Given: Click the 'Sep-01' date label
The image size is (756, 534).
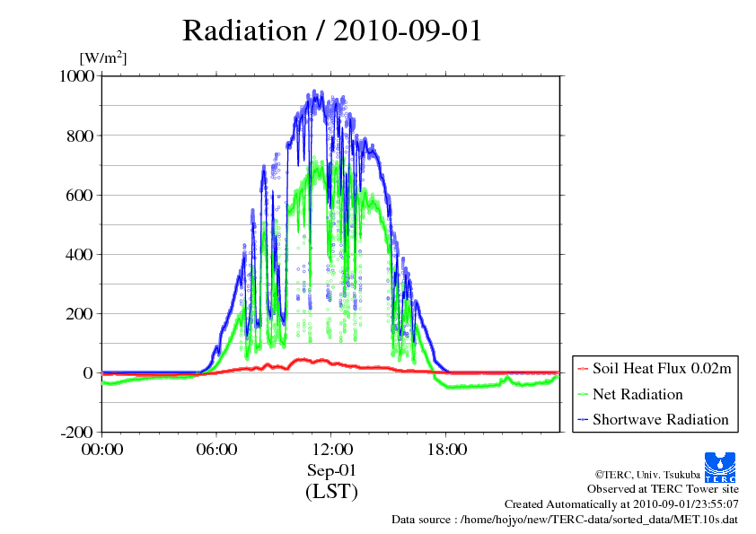Looking at the screenshot, I should 331,470.
